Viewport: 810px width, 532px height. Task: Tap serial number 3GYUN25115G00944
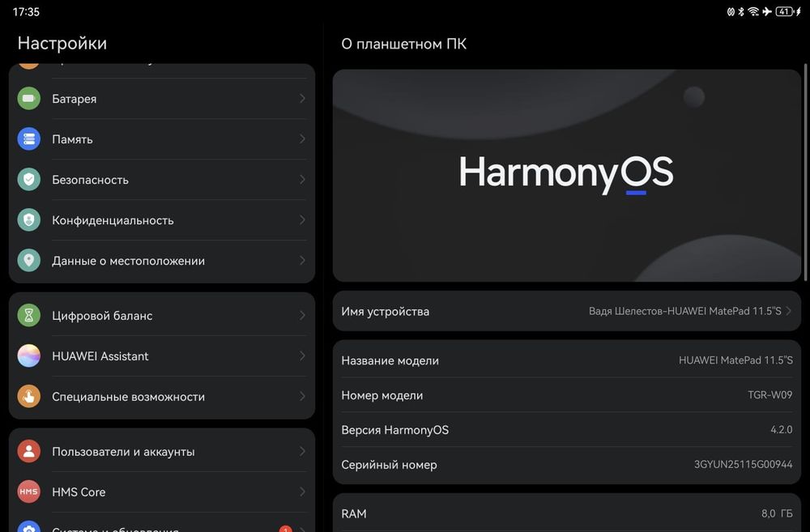point(743,464)
